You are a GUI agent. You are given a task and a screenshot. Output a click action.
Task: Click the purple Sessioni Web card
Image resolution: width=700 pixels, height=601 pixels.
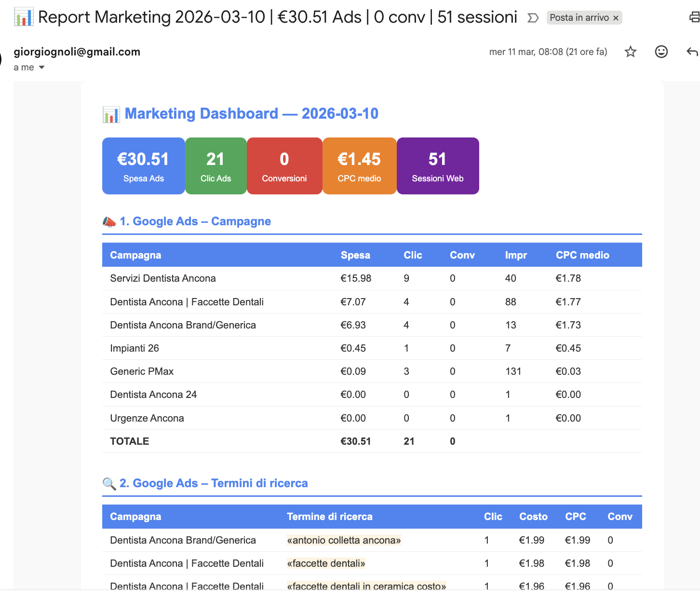coord(437,166)
